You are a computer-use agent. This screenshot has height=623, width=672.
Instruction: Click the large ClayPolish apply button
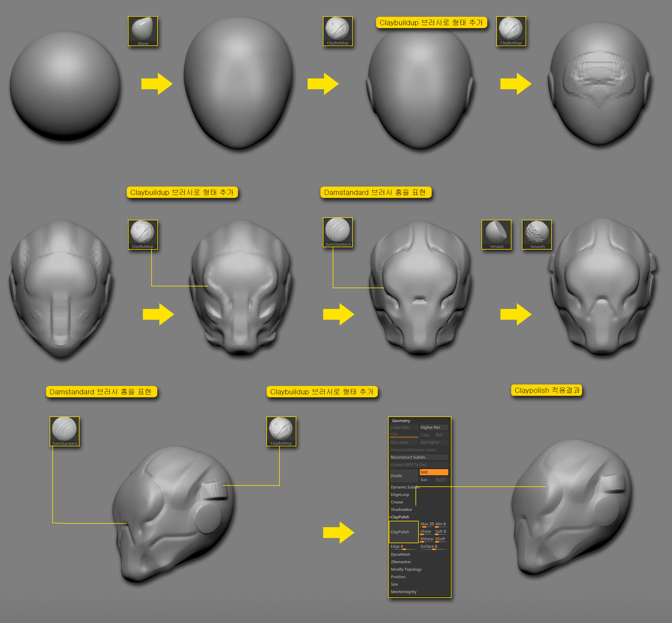(x=403, y=532)
